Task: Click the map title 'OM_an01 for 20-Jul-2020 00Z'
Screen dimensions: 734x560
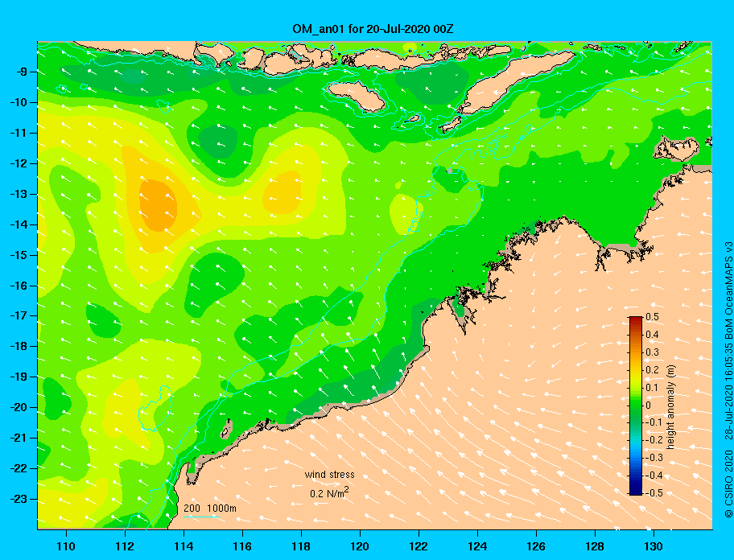Action: point(373,29)
